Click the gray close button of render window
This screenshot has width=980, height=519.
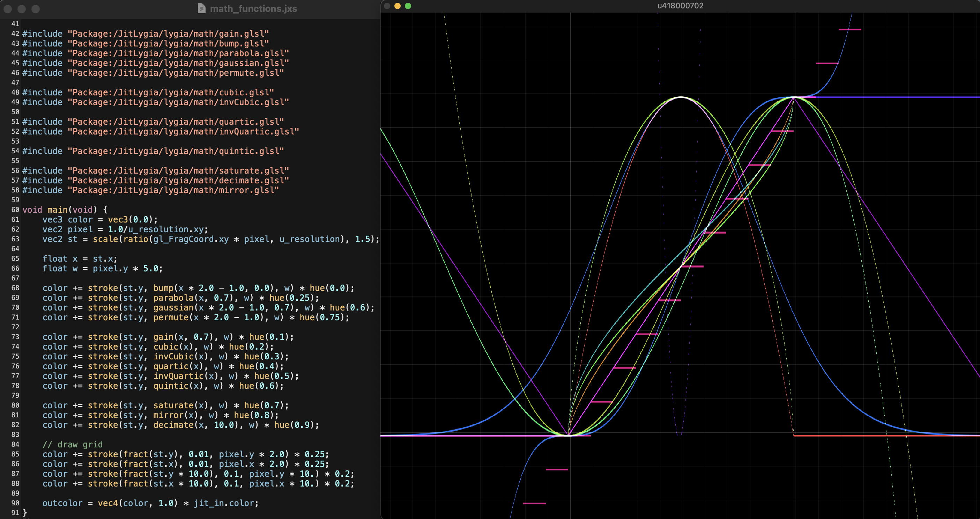[387, 6]
